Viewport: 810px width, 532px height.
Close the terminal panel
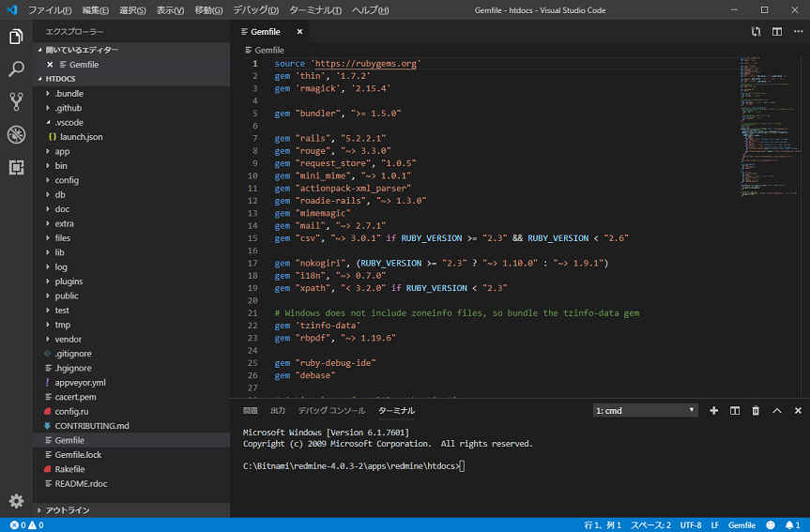coord(798,411)
